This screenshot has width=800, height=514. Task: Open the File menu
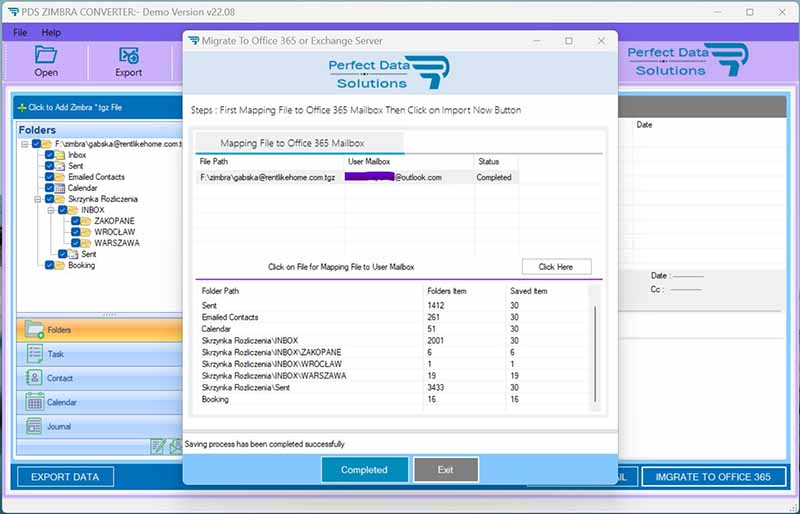pyautogui.click(x=20, y=33)
